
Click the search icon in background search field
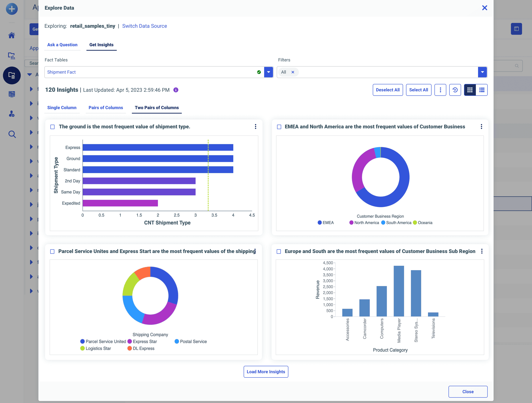tap(517, 66)
